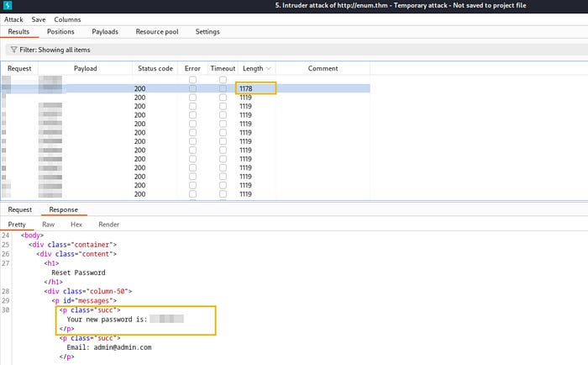
Task: Switch to the Request viewer tab
Action: point(20,209)
